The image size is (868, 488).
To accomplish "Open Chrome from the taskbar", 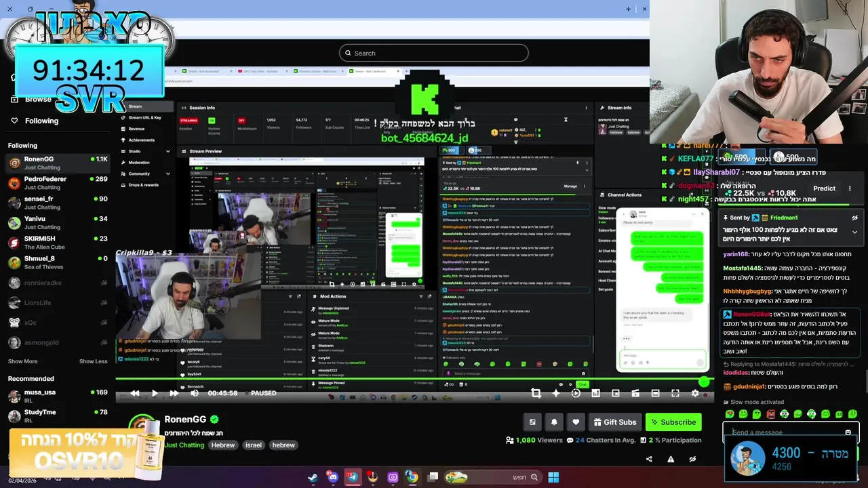I will [x=412, y=477].
